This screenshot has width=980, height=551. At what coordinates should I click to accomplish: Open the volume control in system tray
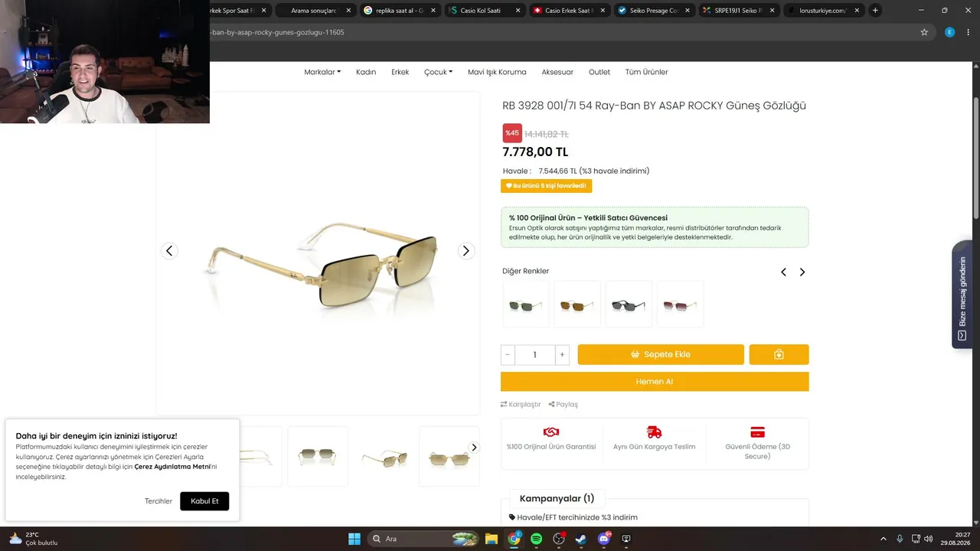click(928, 539)
